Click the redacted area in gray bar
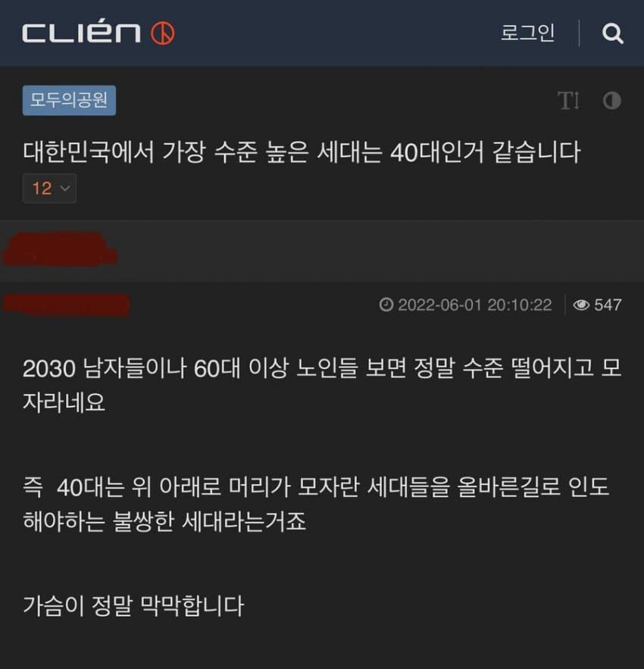The height and width of the screenshot is (669, 644). 60,249
